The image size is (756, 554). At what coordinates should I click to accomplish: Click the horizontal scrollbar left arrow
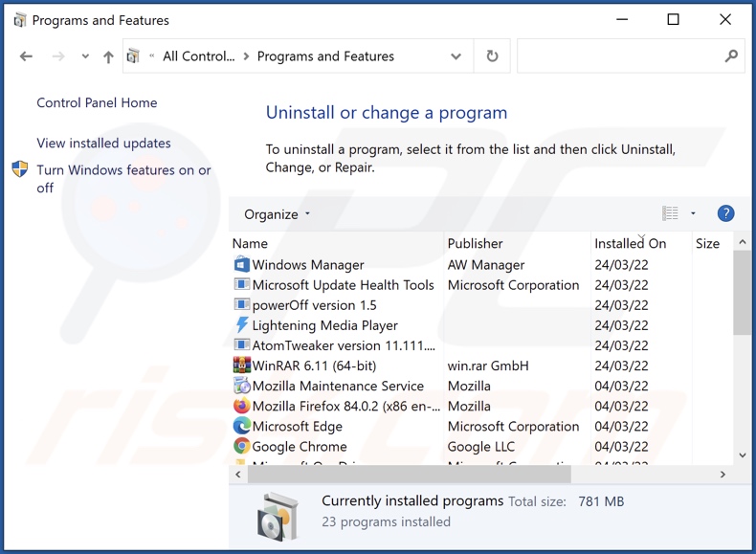coord(238,475)
